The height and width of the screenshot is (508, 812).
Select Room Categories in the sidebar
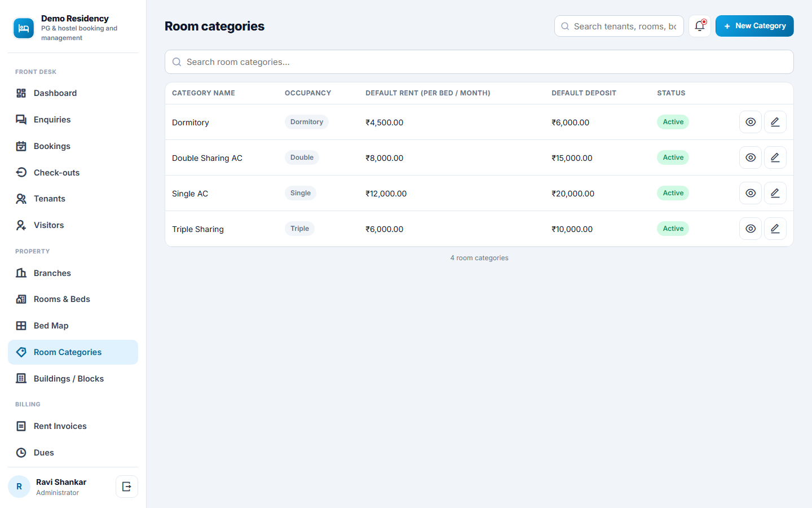pos(73,352)
